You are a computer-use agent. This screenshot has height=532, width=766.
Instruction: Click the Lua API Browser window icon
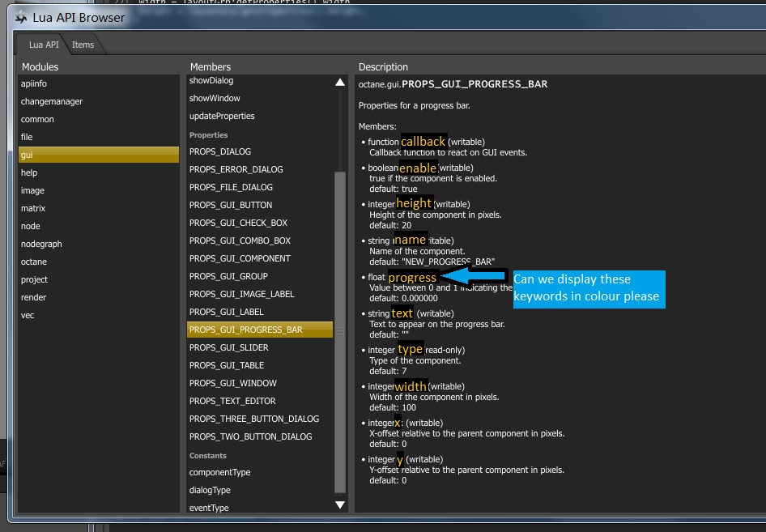click(x=21, y=18)
